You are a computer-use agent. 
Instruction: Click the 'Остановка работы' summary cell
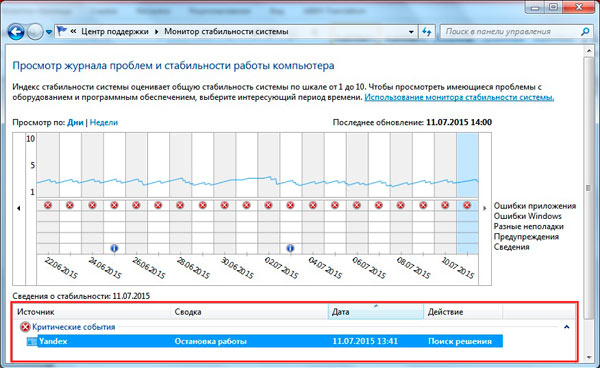click(x=210, y=341)
